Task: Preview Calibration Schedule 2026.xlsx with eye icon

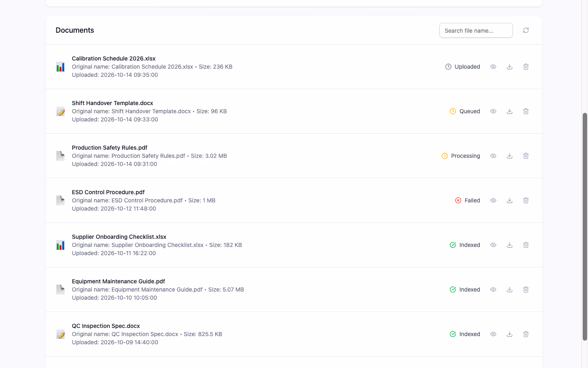Action: click(493, 67)
